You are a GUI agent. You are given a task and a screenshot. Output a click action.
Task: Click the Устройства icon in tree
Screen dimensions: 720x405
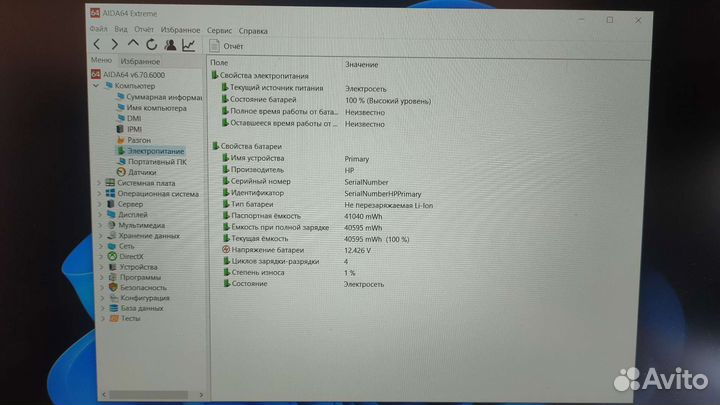(112, 267)
